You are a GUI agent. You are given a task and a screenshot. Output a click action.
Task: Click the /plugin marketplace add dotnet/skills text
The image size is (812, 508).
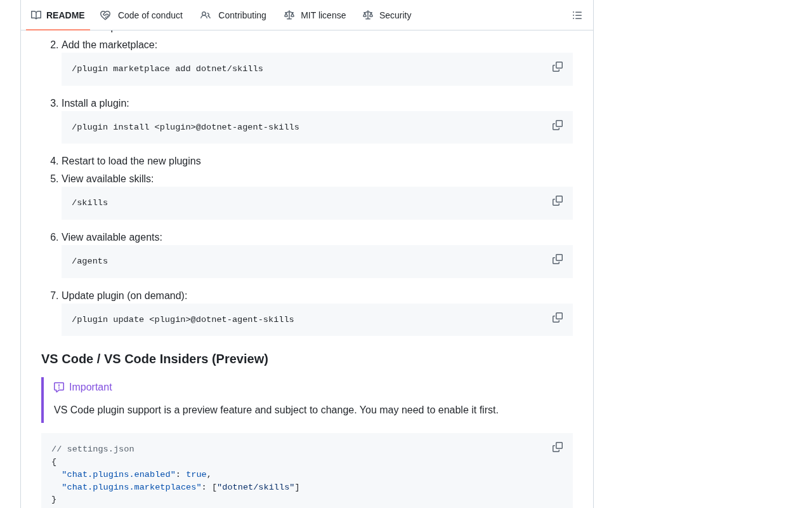(x=167, y=69)
